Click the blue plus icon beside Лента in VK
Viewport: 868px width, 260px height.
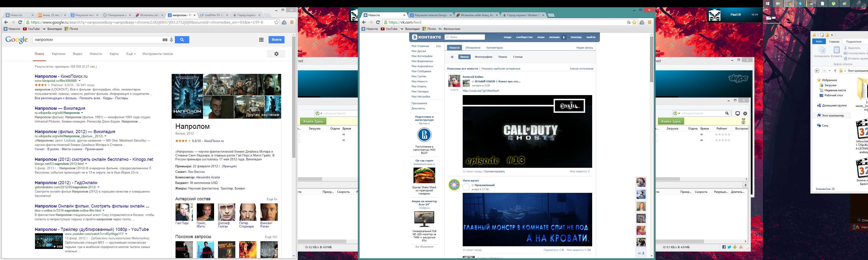coord(452,57)
